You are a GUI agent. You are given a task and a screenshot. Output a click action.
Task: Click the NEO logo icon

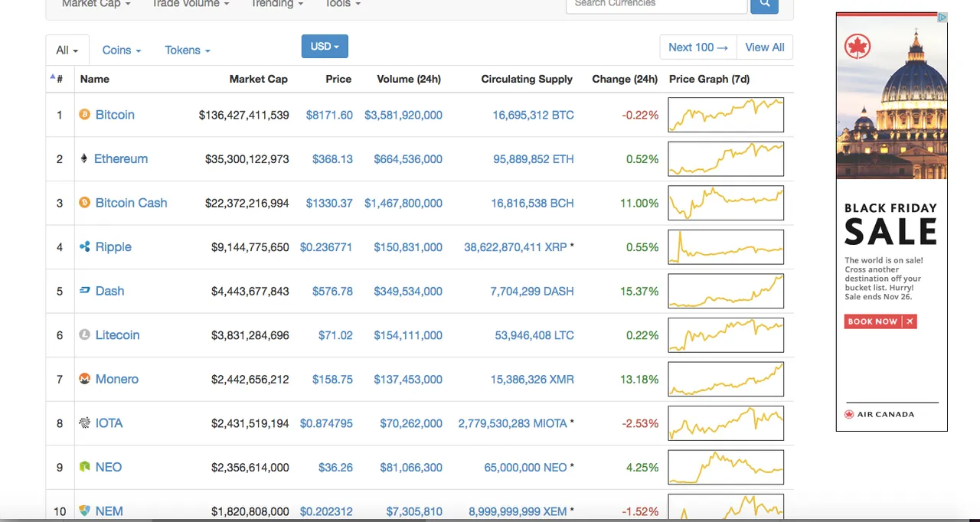click(85, 467)
